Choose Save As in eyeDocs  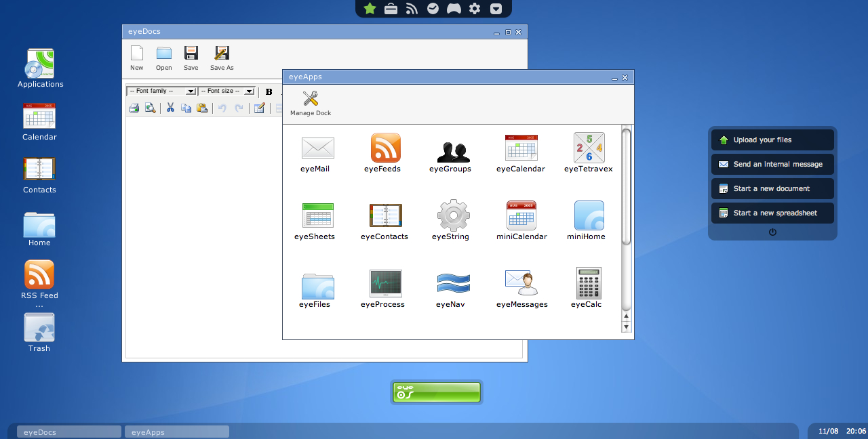(222, 58)
